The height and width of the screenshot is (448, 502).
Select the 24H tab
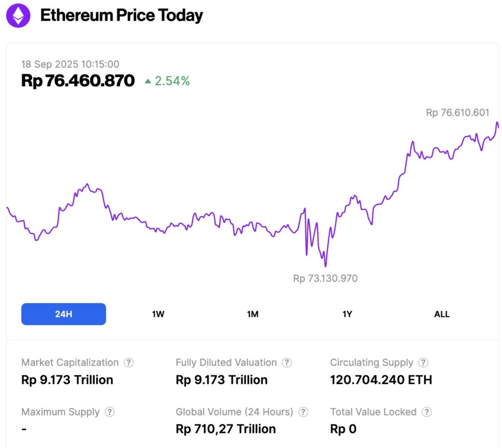click(x=63, y=314)
